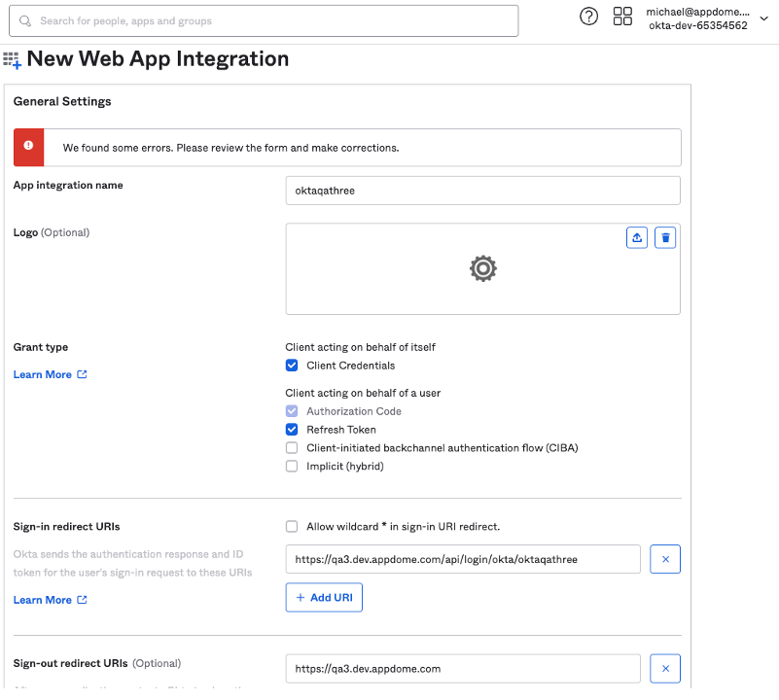
Task: Open the help icon in the top bar
Action: click(588, 17)
